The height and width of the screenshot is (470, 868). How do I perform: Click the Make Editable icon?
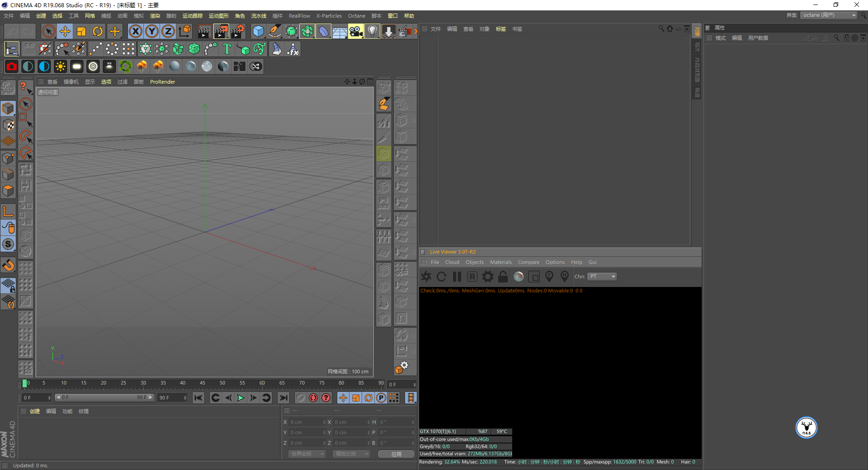[8, 88]
